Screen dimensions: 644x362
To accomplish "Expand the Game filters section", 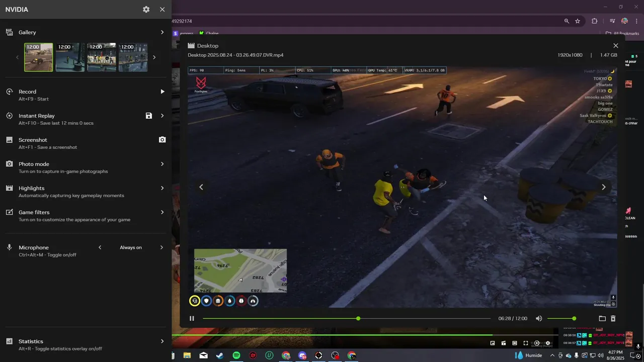I will tap(162, 212).
